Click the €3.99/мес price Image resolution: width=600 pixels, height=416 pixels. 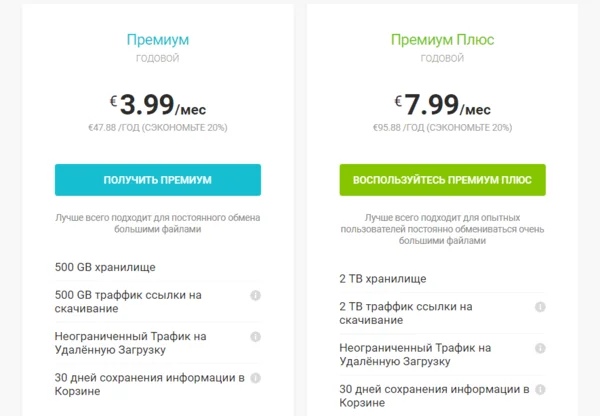[x=158, y=104]
